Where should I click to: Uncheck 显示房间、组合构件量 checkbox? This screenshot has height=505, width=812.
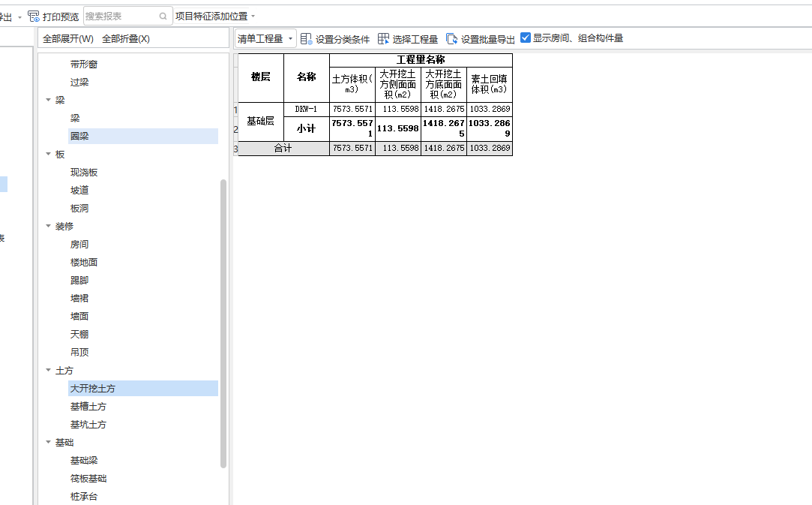[526, 38]
